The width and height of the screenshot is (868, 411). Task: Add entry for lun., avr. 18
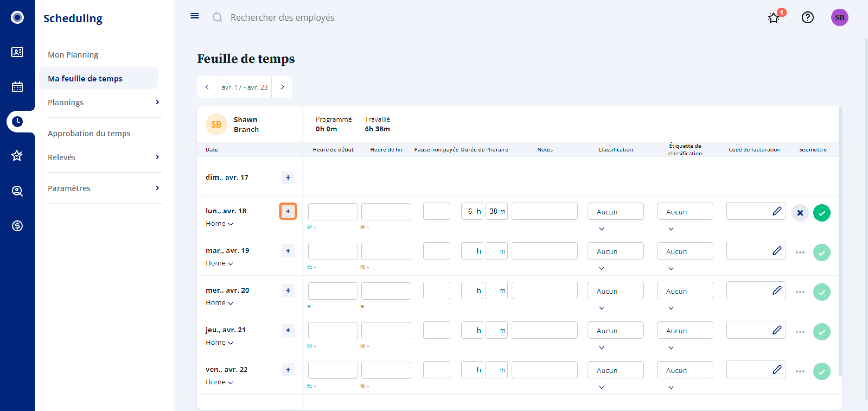click(288, 211)
